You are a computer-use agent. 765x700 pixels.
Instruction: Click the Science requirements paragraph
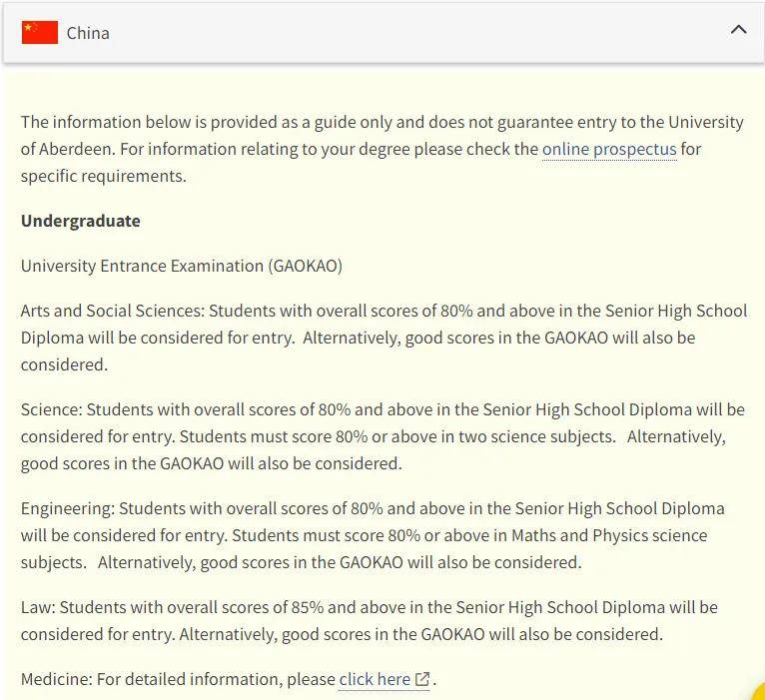click(382, 436)
